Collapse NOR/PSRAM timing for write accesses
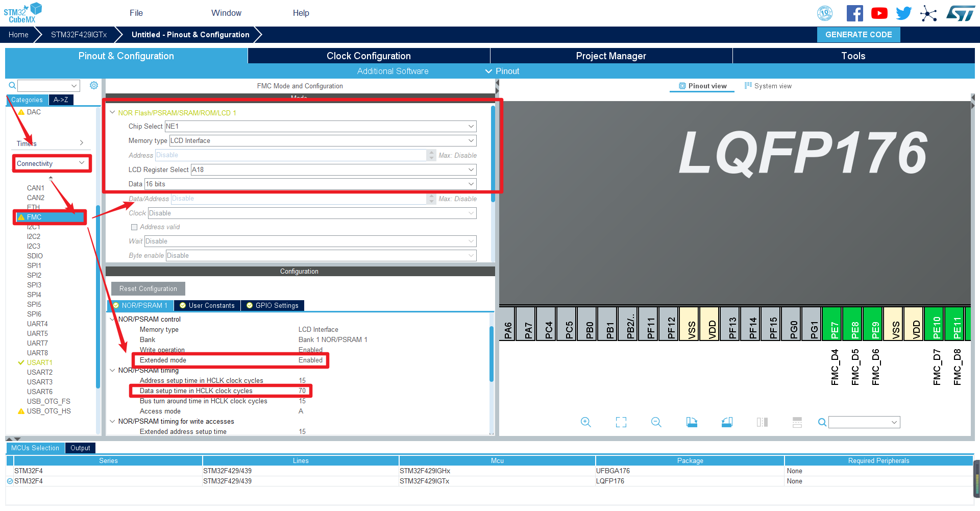The height and width of the screenshot is (511, 980). [x=112, y=421]
